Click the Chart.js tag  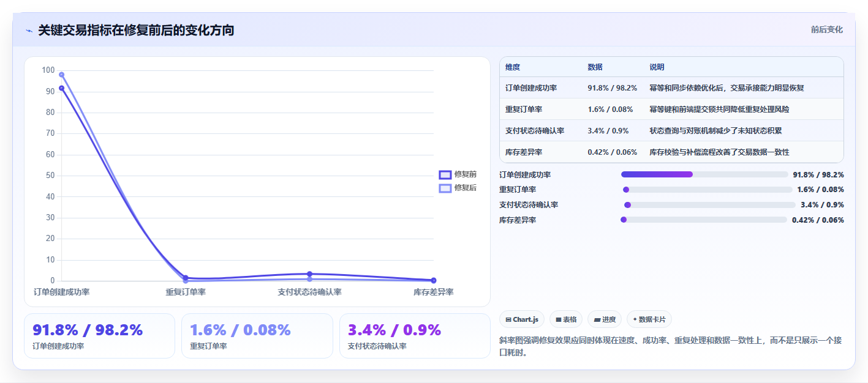pos(522,319)
